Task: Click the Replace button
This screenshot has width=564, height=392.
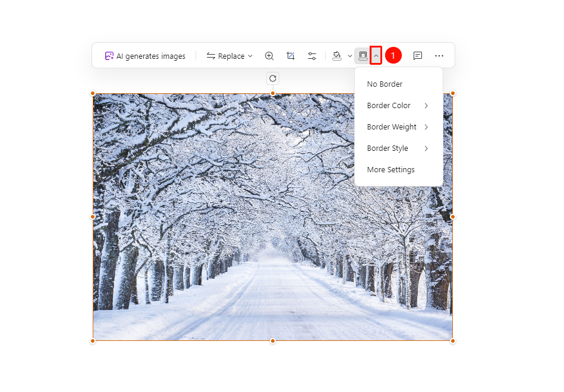Action: tap(225, 56)
